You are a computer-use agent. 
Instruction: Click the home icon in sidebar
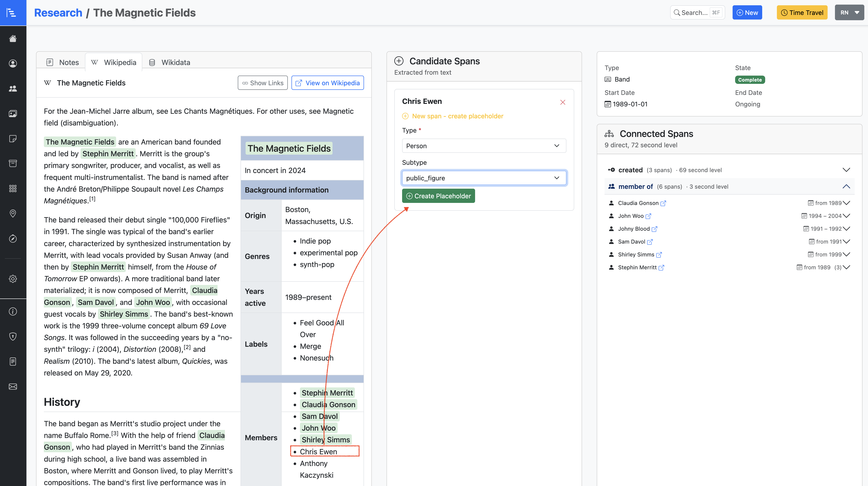tap(13, 38)
